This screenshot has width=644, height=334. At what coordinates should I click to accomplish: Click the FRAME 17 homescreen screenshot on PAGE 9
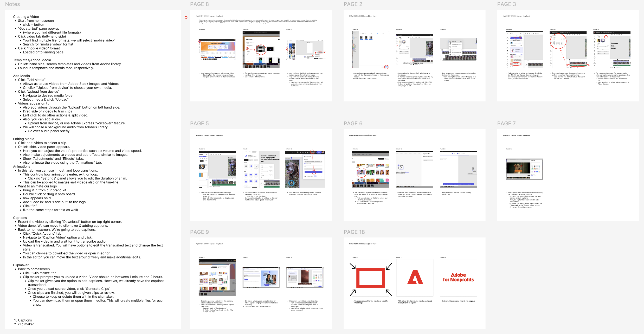click(217, 277)
